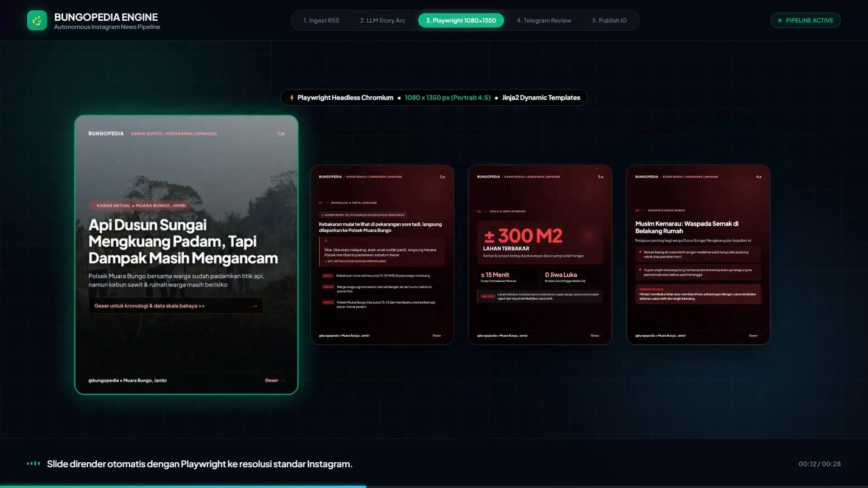This screenshot has height=488, width=868.
Task: Click the 00:12 / 00:28 timestamp
Action: pyautogui.click(x=819, y=464)
